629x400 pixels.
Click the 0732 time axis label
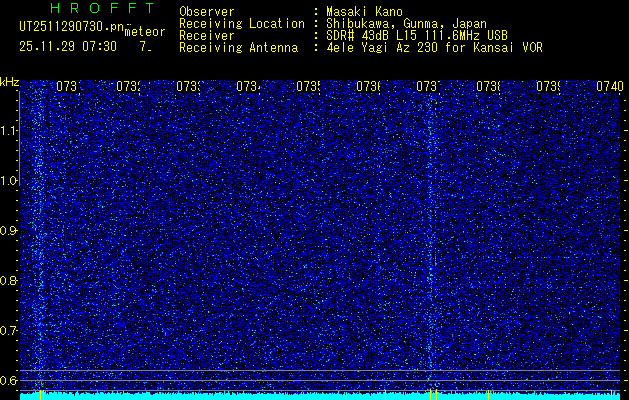[128, 86]
